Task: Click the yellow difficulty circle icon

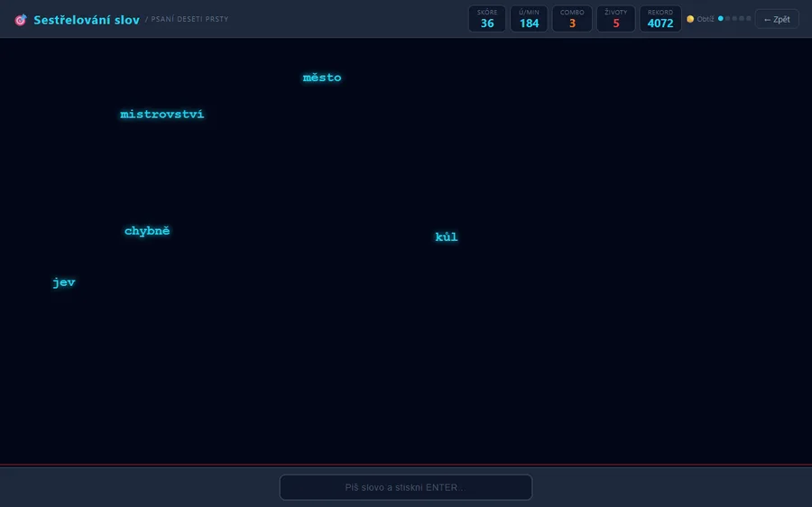Action: [x=690, y=19]
